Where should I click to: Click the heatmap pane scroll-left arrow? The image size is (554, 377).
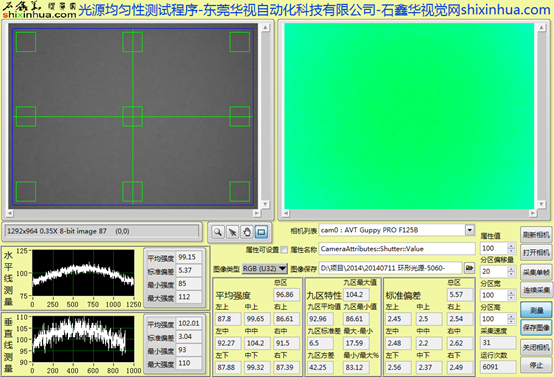point(286,213)
